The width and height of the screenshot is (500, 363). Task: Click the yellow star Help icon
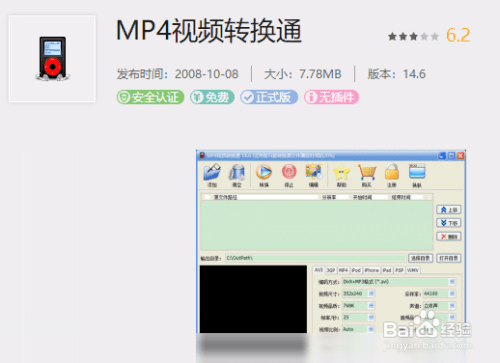[341, 172]
